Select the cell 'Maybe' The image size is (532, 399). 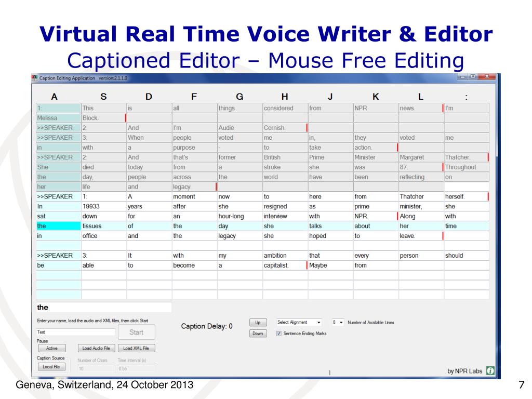330,265
